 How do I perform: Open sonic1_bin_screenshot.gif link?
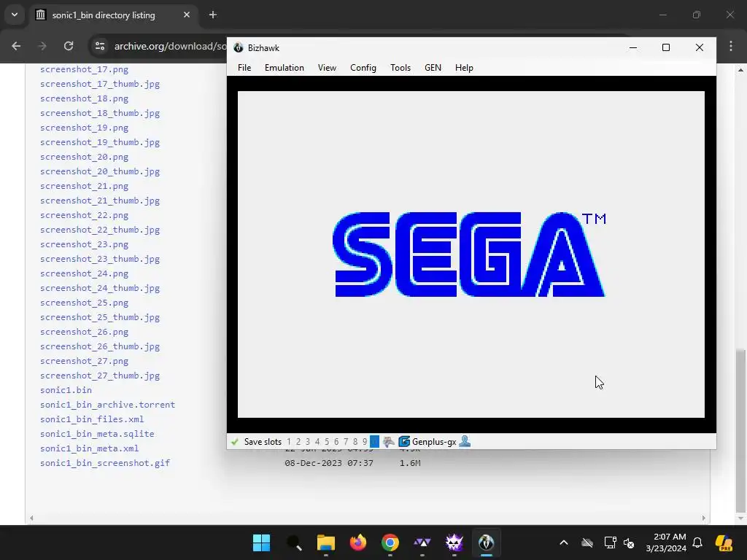tap(105, 463)
